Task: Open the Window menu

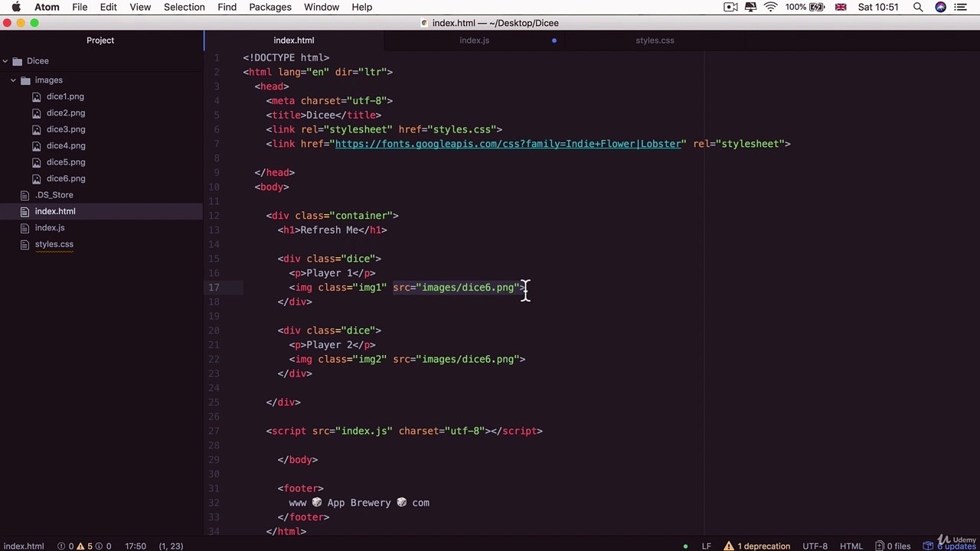Action: click(x=322, y=7)
